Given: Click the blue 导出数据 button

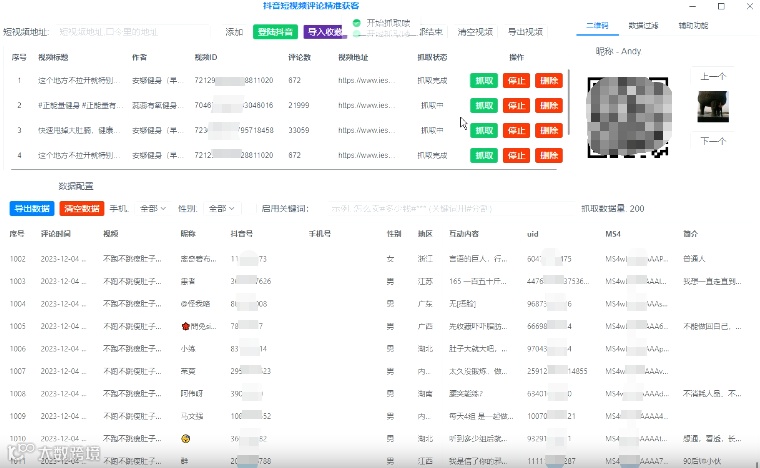Looking at the screenshot, I should 32,208.
